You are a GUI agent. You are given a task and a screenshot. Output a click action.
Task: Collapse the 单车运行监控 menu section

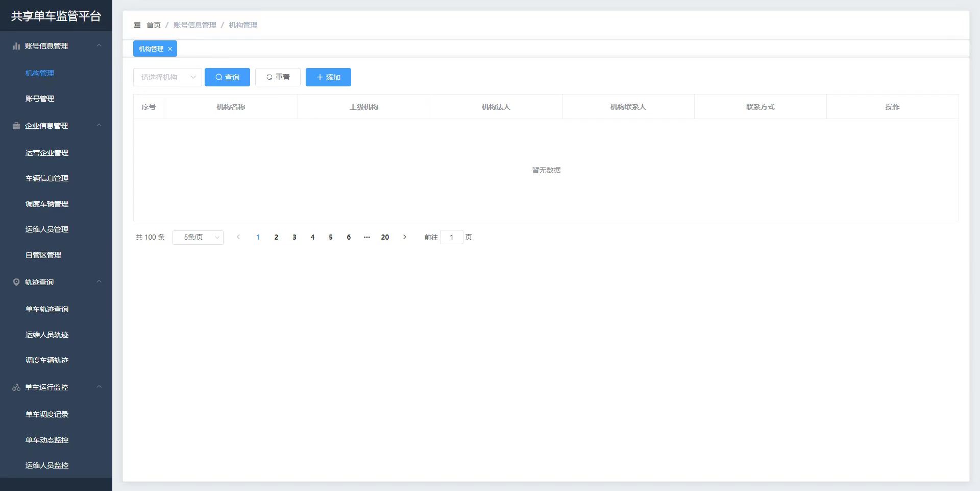pos(99,387)
